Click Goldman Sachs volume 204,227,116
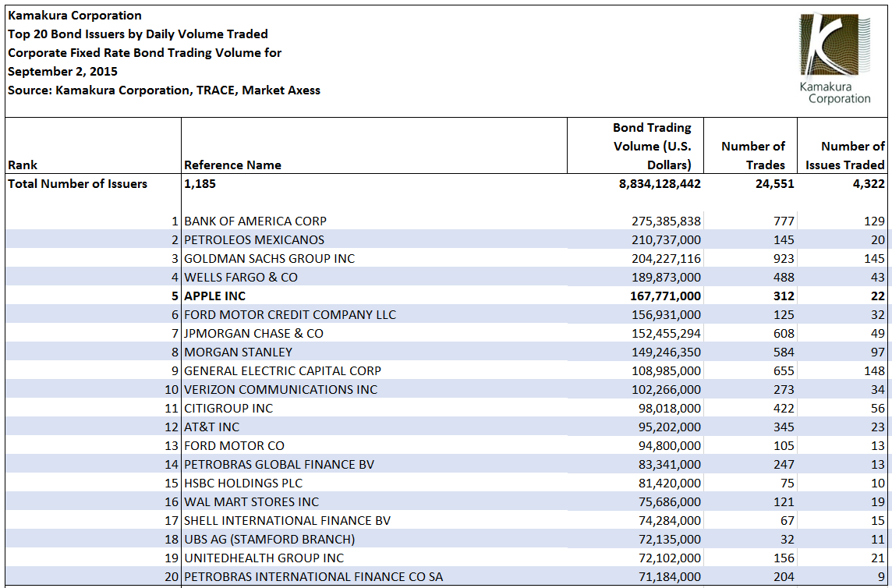Screen dimensions: 892x588 (666, 258)
